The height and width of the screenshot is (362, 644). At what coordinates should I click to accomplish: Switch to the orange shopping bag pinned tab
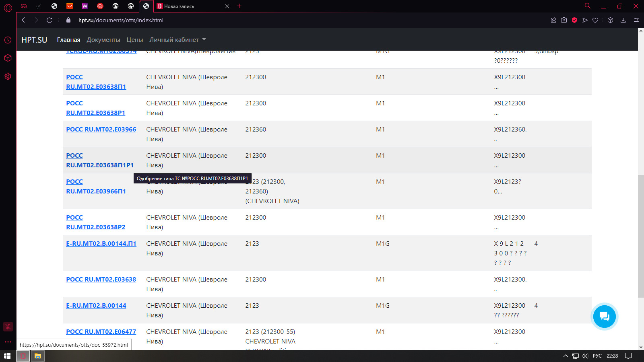[x=70, y=6]
